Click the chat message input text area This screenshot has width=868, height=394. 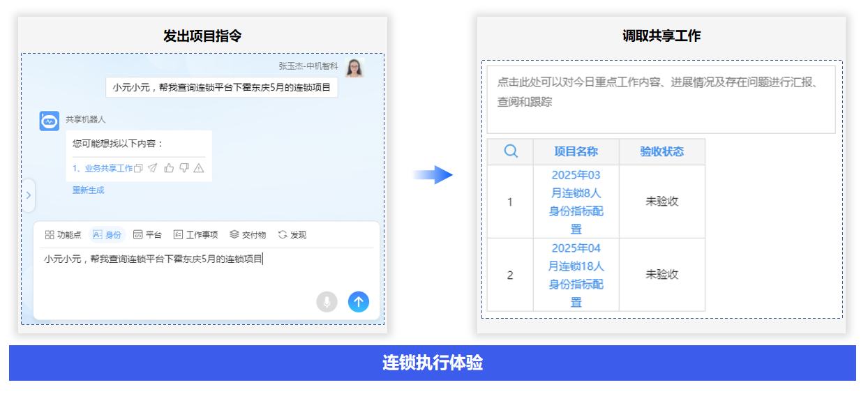[x=207, y=268]
